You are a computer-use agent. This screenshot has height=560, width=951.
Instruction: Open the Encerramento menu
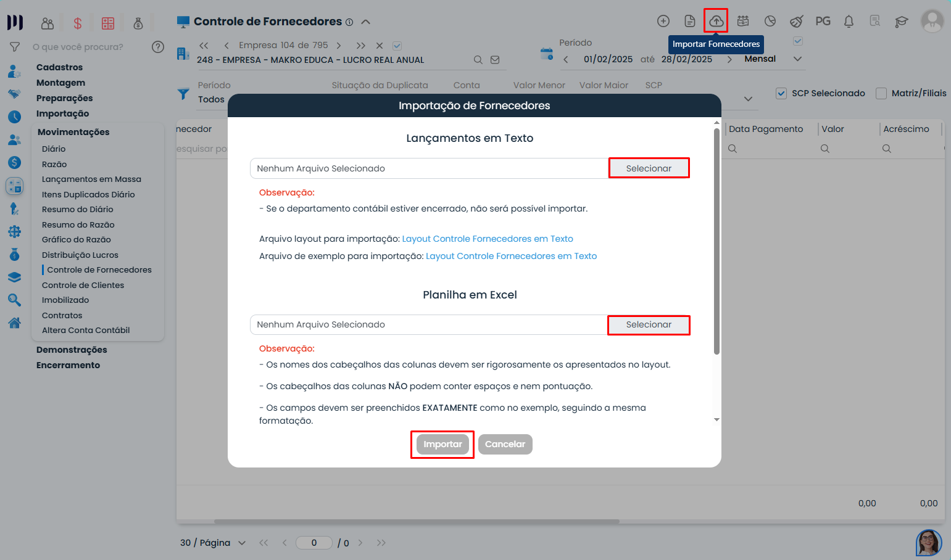[x=68, y=365]
